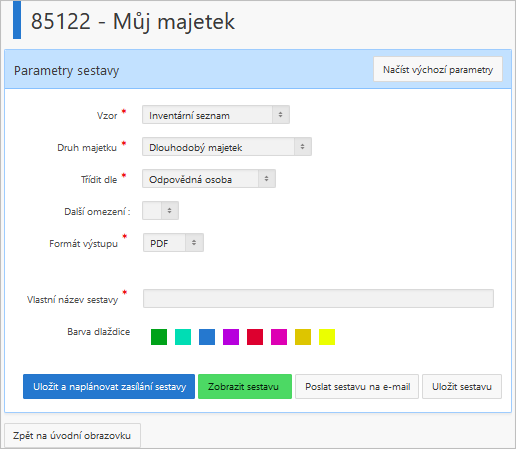Click the Vlastní název sestavy text field
The image size is (516, 449).
tap(318, 298)
